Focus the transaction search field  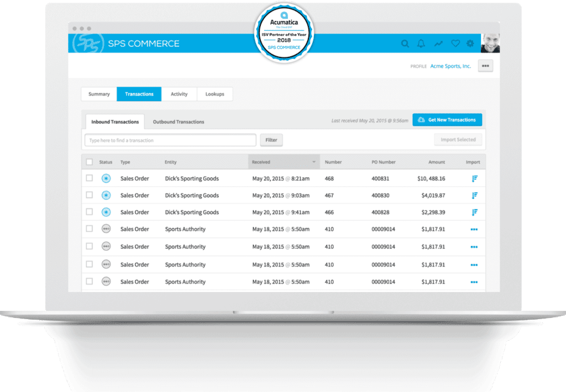pyautogui.click(x=170, y=140)
